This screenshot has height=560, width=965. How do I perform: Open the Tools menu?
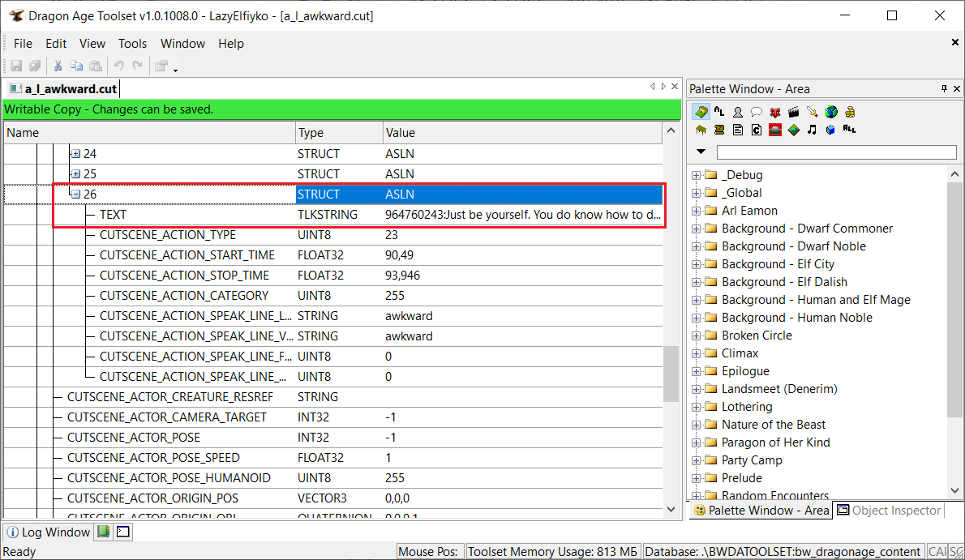pos(132,44)
